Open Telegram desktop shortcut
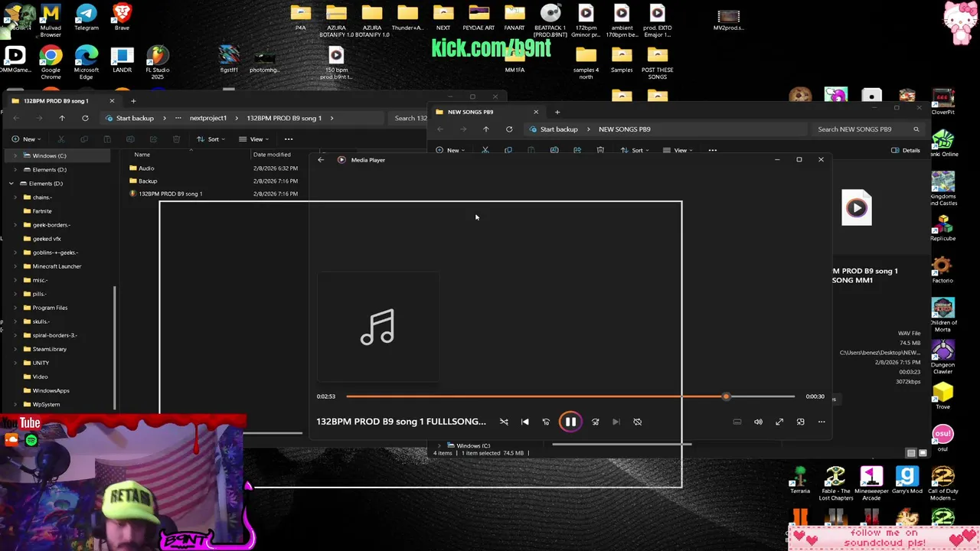 tap(87, 18)
